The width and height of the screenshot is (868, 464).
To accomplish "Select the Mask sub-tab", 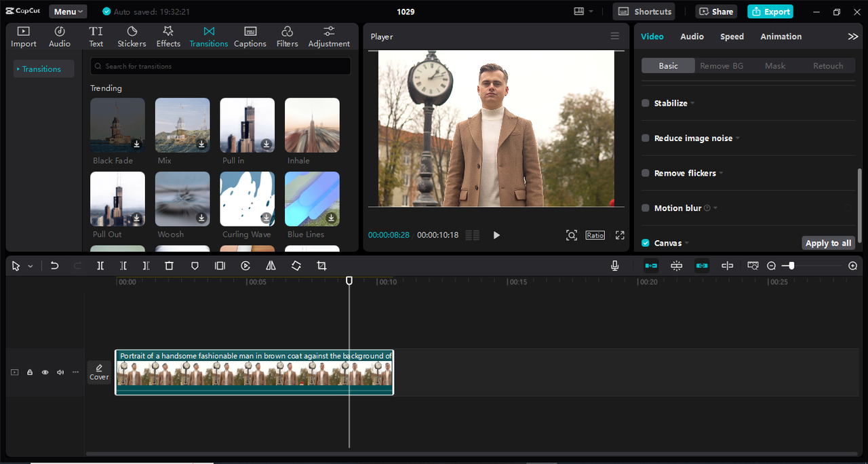I will 775,66.
